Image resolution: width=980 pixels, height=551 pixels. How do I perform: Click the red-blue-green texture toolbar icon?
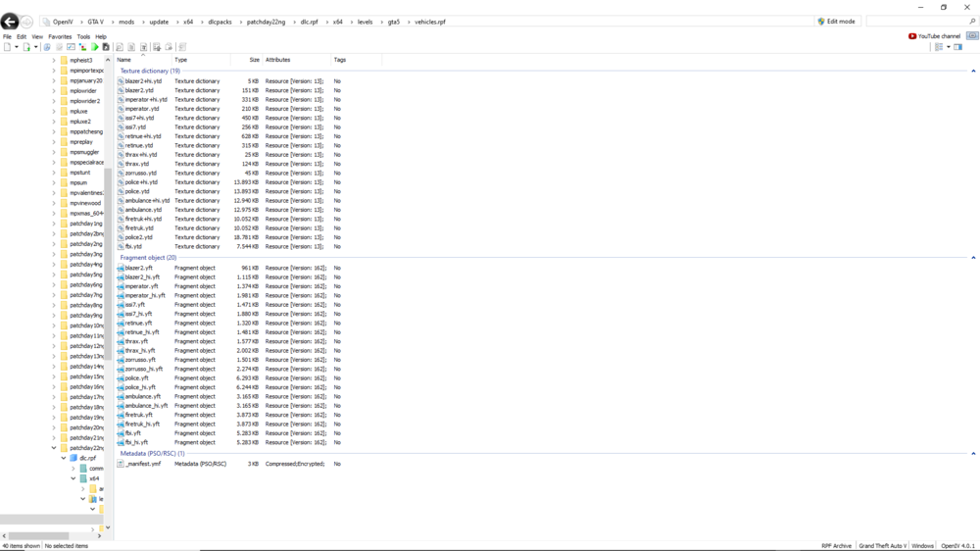tap(82, 47)
